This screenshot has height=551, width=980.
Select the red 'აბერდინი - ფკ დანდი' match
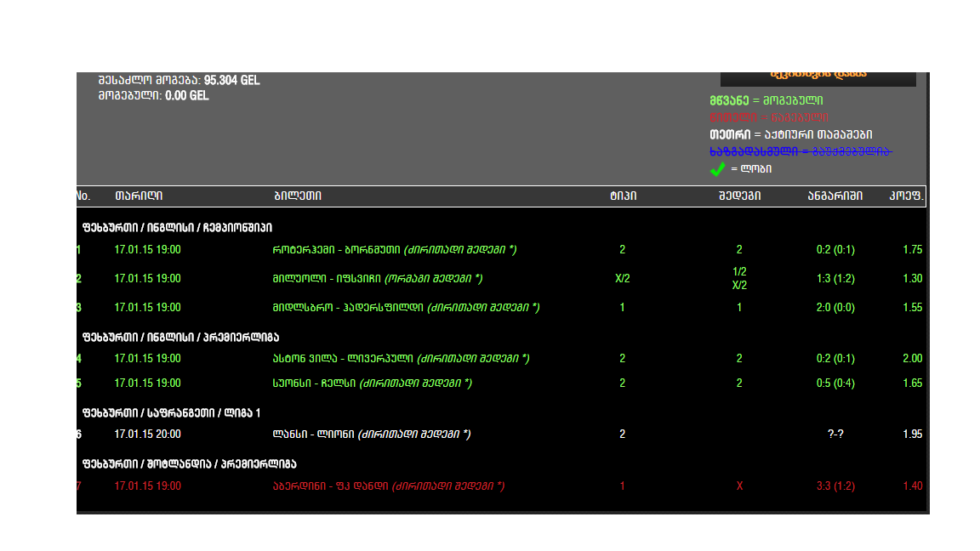coord(388,486)
